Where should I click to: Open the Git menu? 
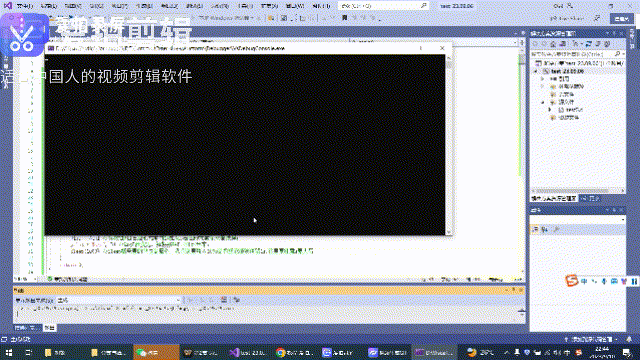(96, 6)
